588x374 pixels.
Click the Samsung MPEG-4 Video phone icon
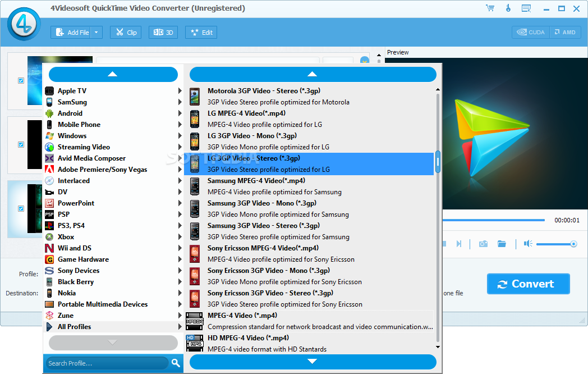[x=195, y=186]
